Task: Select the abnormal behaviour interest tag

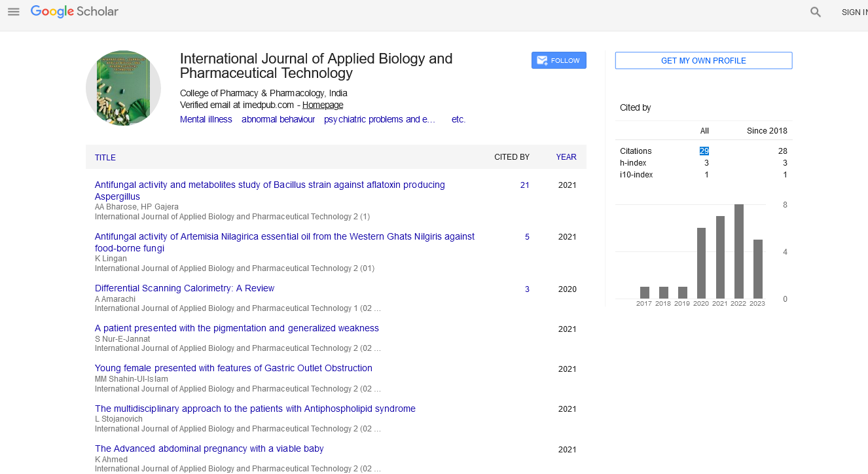Action: pyautogui.click(x=278, y=119)
